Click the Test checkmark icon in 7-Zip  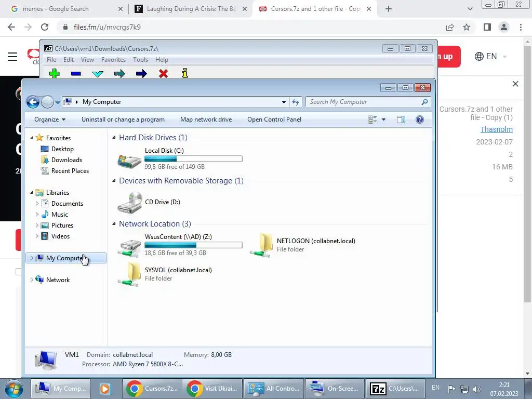pyautogui.click(x=98, y=73)
